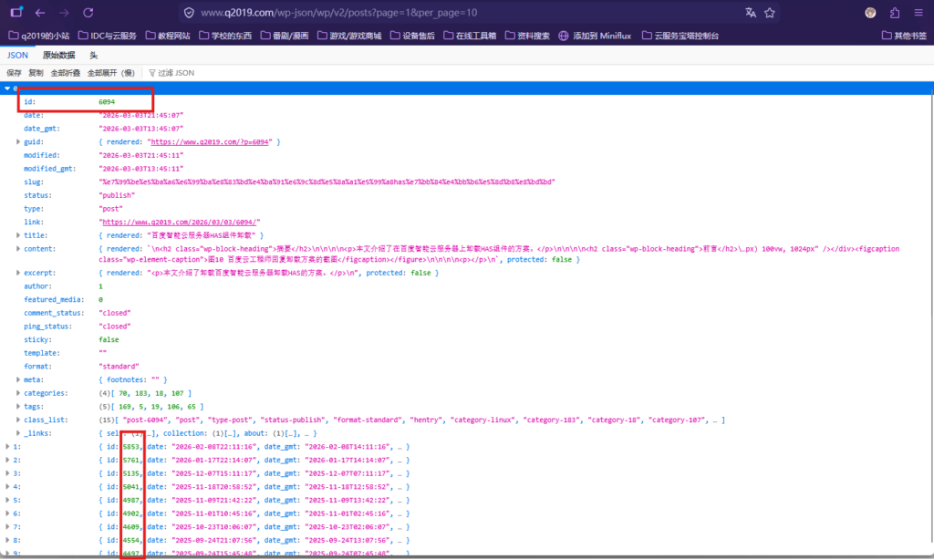Click the shield permissions icon in address bar
The image size is (934, 560).
click(189, 13)
